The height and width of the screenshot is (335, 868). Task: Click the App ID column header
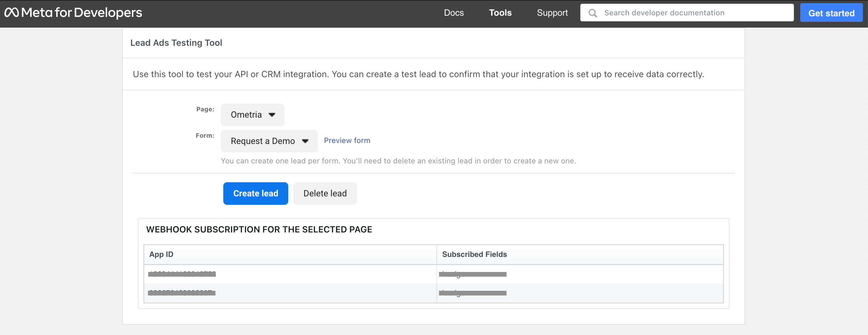coord(290,254)
